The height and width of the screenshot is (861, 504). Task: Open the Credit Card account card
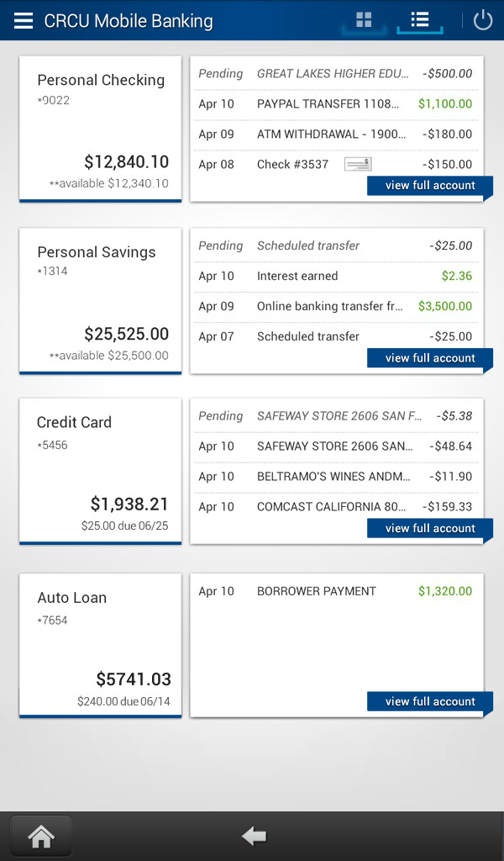click(100, 471)
